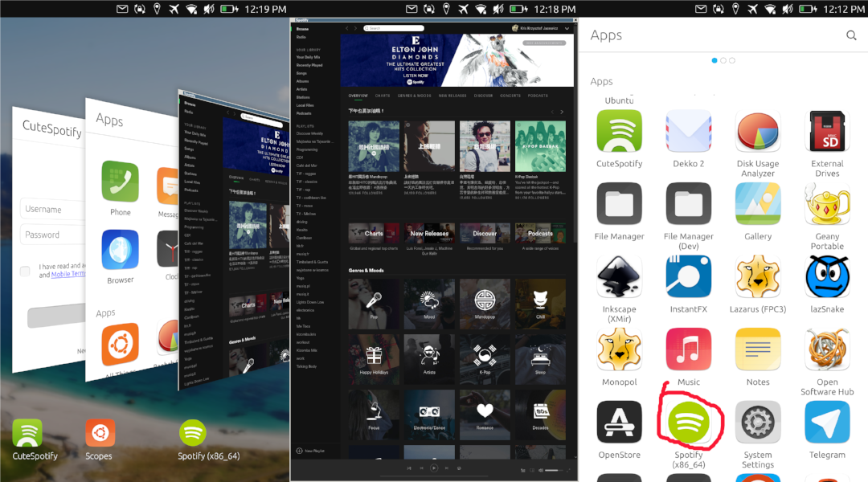
Task: Click the Spotify playback progress bar
Action: 434,476
